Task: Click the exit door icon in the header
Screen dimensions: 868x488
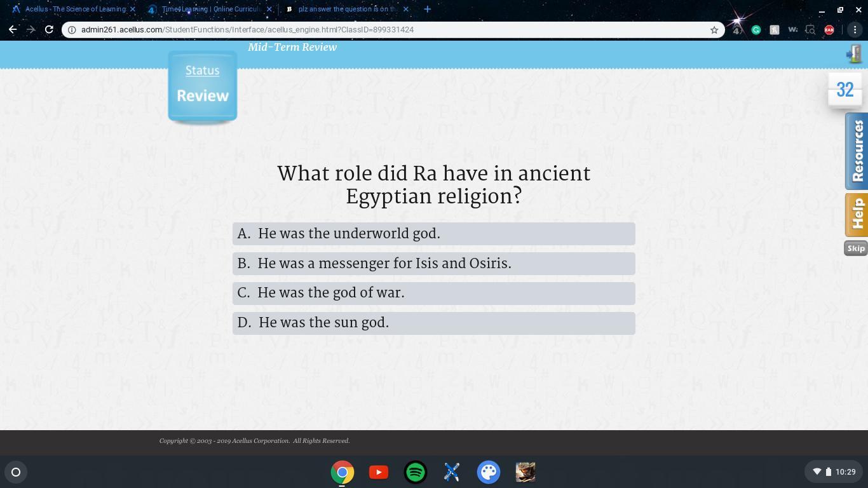Action: [x=853, y=54]
